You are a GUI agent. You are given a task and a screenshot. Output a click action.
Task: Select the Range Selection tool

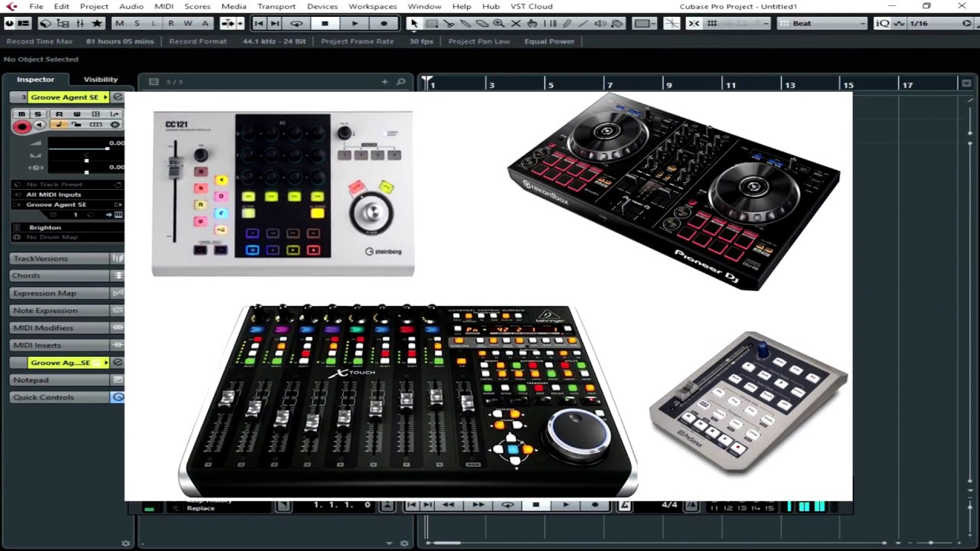pos(432,24)
